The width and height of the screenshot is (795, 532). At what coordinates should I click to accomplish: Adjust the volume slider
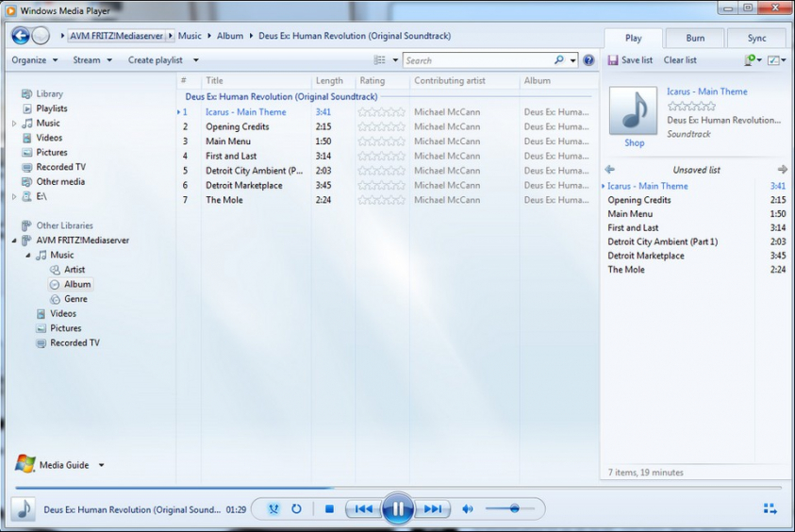tap(514, 509)
